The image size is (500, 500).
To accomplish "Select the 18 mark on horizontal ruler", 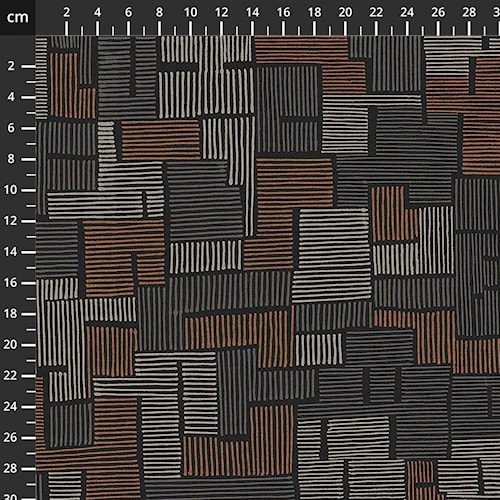I will [x=314, y=12].
